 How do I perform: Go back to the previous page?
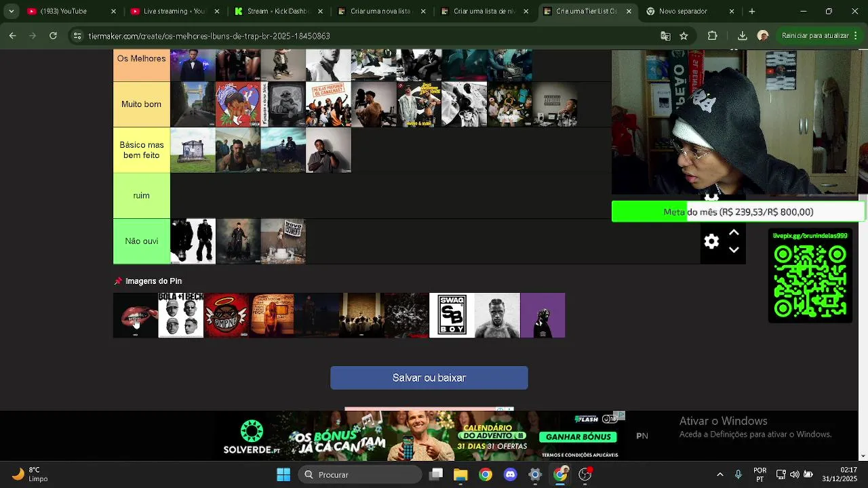coord(13,36)
